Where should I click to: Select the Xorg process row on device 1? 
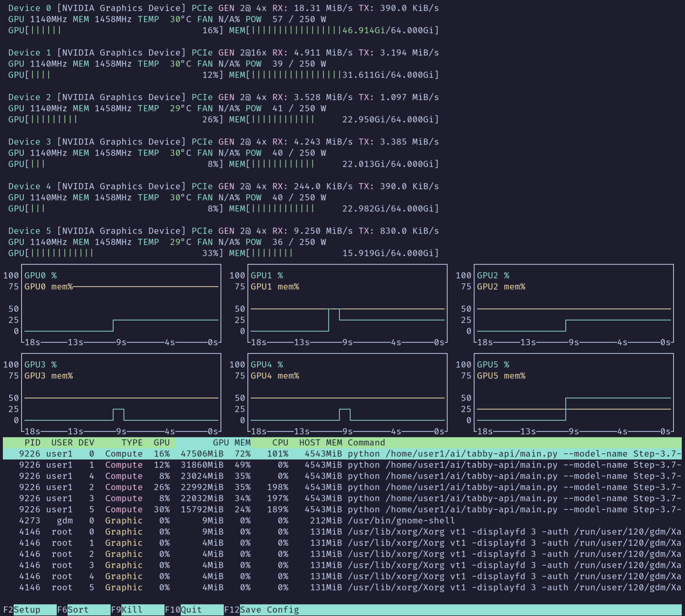coord(342,543)
